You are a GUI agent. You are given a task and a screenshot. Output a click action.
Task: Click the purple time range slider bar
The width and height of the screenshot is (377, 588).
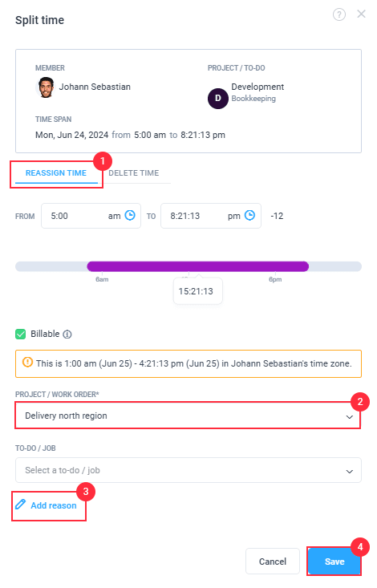[197, 266]
